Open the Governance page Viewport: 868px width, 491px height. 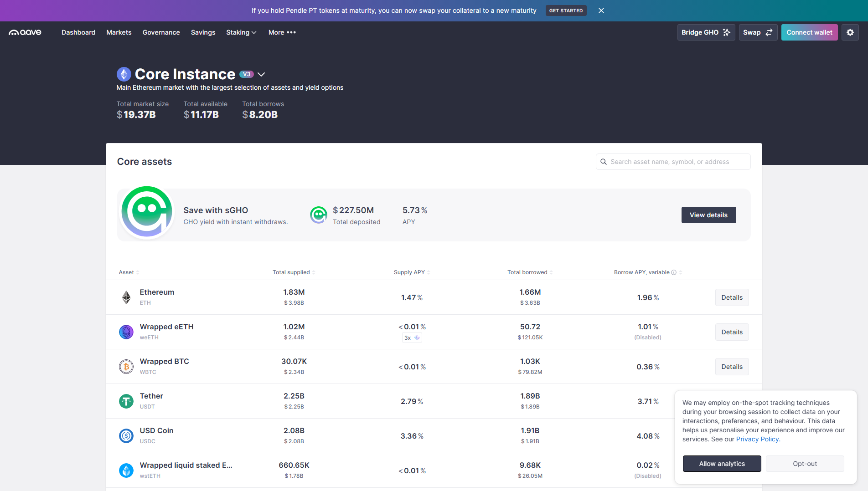[161, 32]
